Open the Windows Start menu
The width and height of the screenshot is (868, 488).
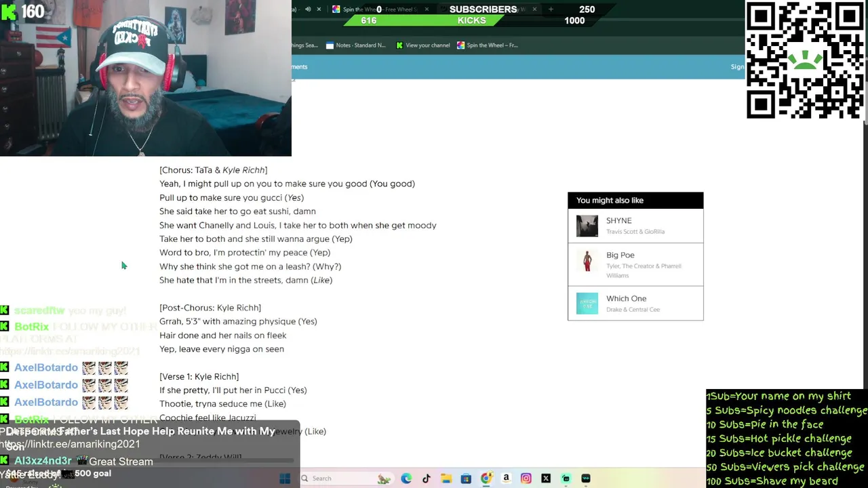click(285, 479)
